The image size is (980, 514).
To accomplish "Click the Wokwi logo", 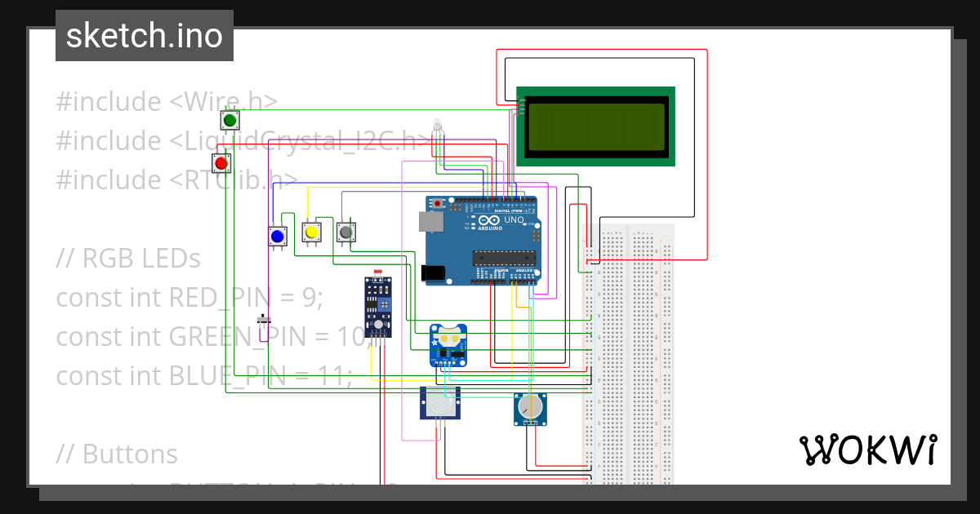I will point(870,449).
